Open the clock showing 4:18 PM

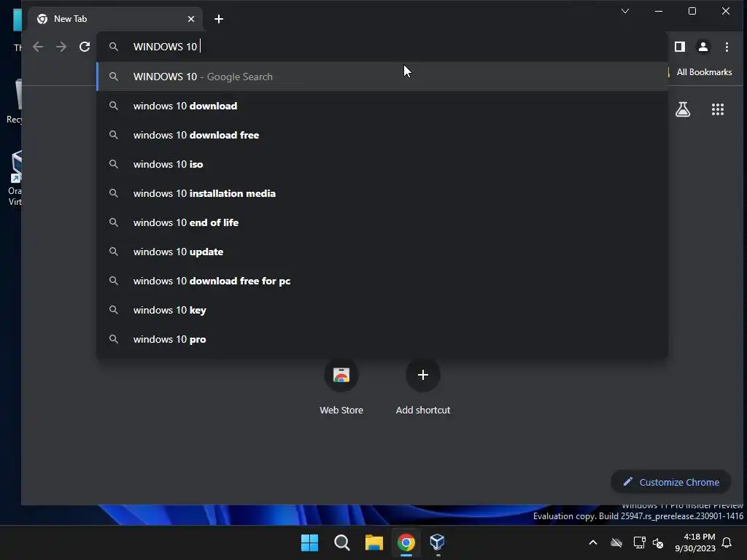click(x=695, y=542)
